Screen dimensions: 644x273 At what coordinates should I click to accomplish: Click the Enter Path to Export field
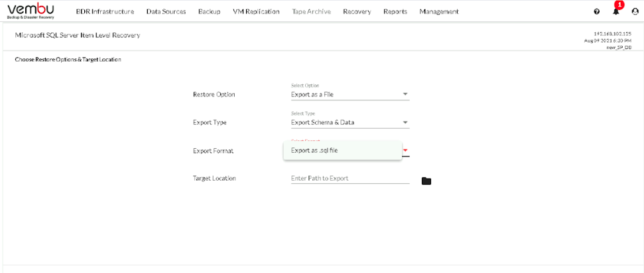[x=350, y=179]
